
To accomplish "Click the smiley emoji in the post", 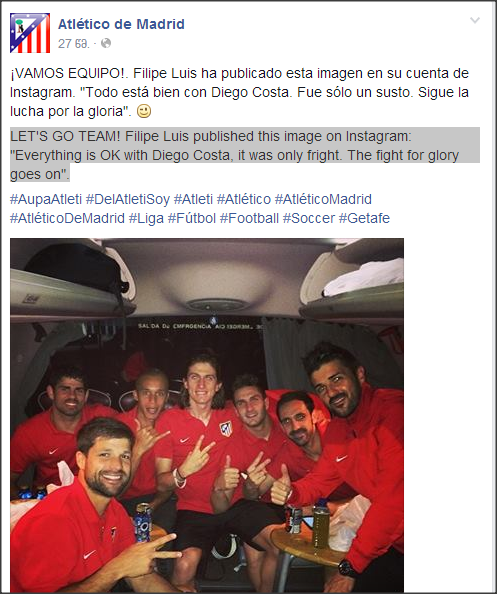I will (144, 111).
